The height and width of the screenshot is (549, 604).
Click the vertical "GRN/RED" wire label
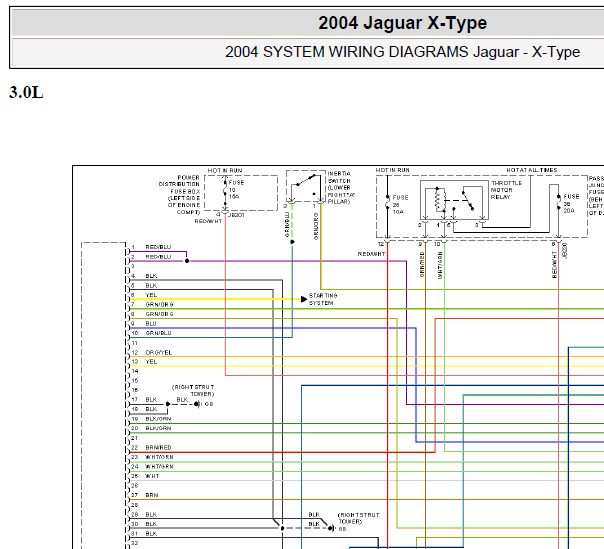[x=422, y=264]
